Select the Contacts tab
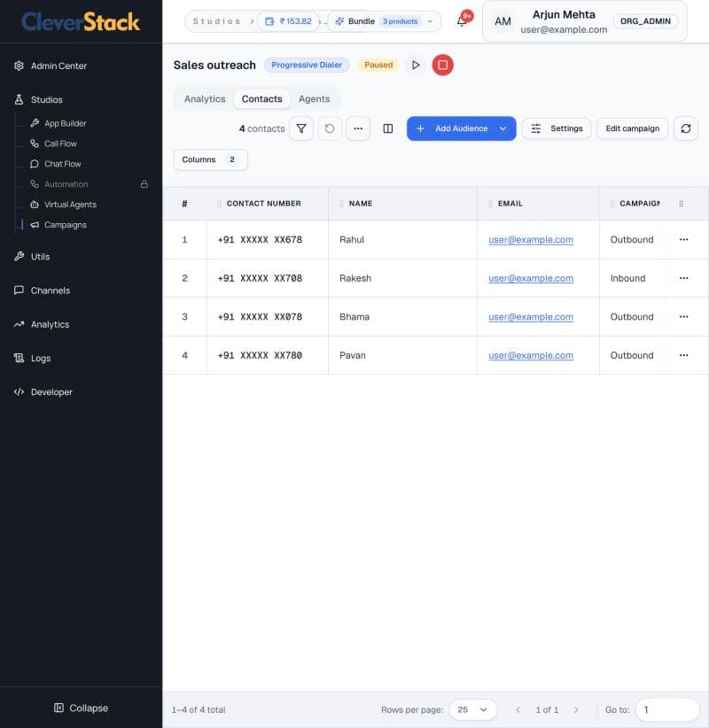 click(262, 99)
